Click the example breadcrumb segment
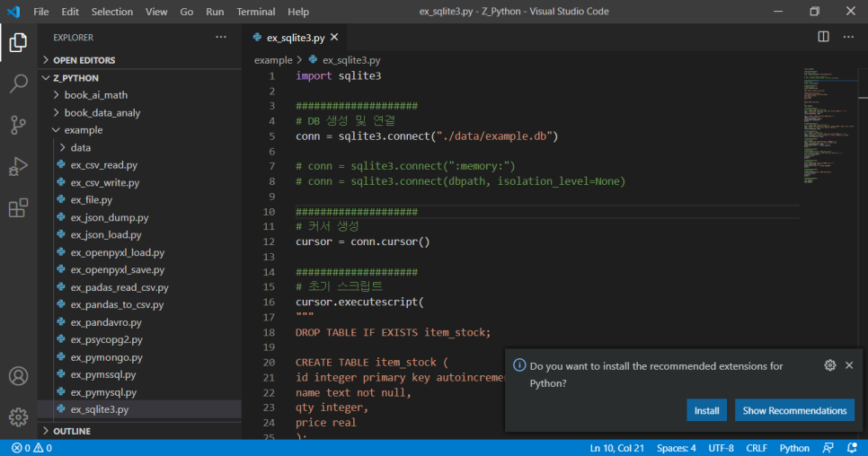Image resolution: width=868 pixels, height=456 pixels. 273,60
